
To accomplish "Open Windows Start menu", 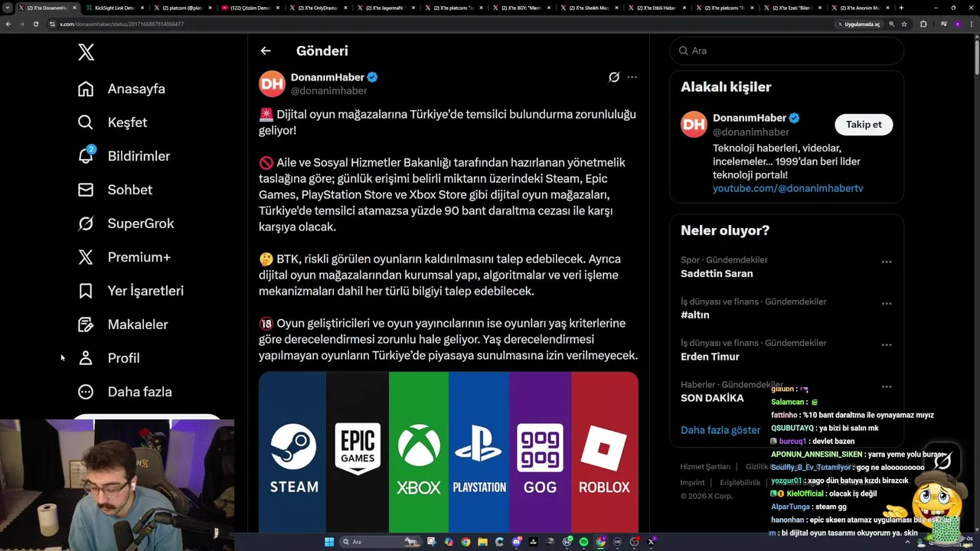I will (329, 542).
